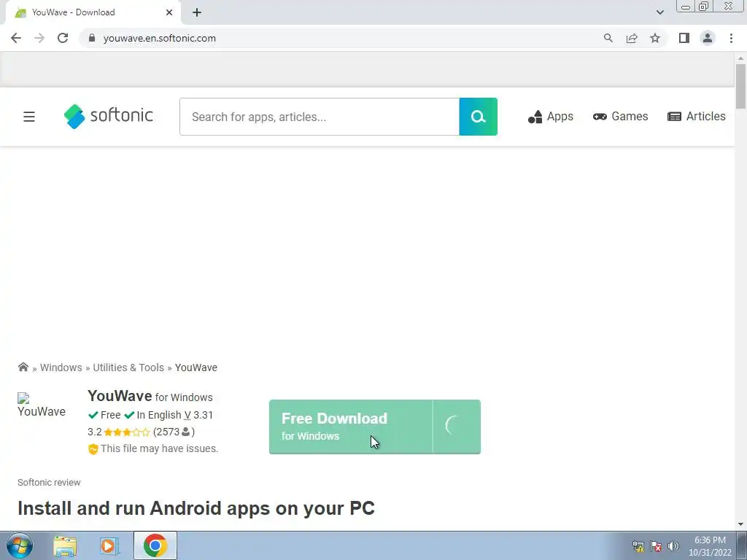Click the address bar URL

point(160,38)
